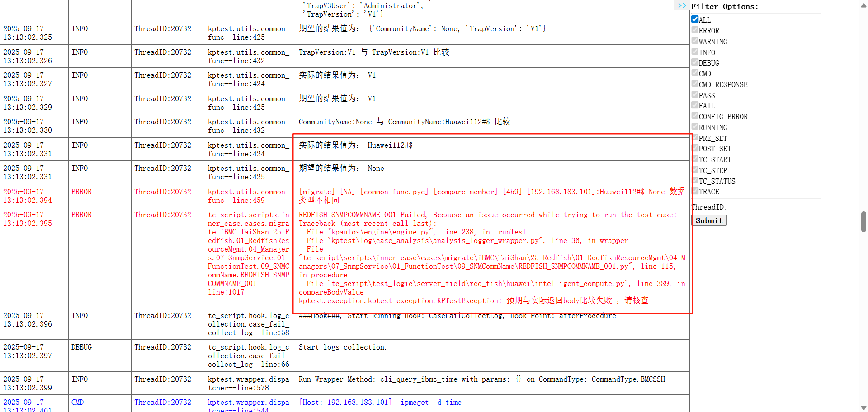Check the TC_STEP filter option

[x=695, y=170]
